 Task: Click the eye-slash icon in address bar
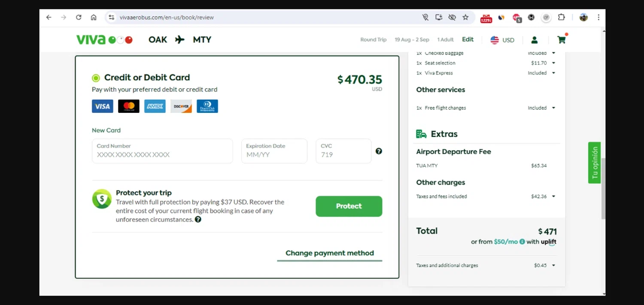tap(452, 17)
